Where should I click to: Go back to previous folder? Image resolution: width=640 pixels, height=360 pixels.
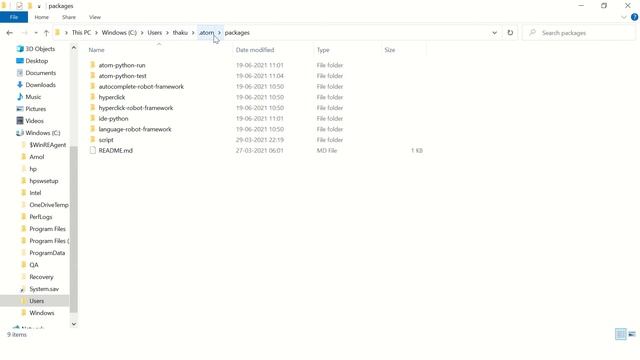tap(9, 33)
